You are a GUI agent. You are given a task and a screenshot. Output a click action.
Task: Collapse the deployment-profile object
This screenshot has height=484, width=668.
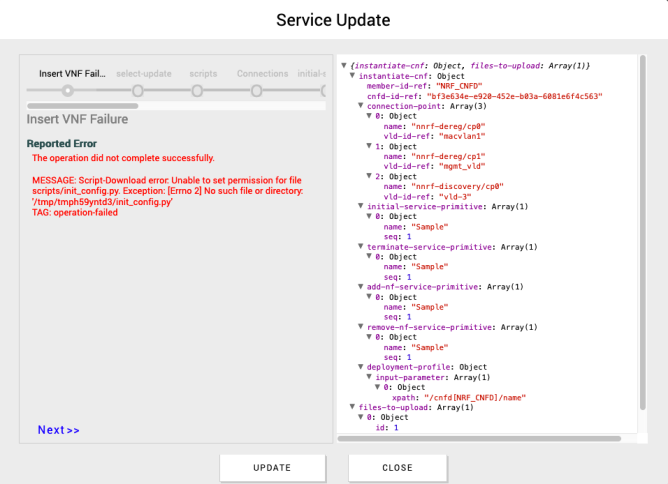[360, 367]
